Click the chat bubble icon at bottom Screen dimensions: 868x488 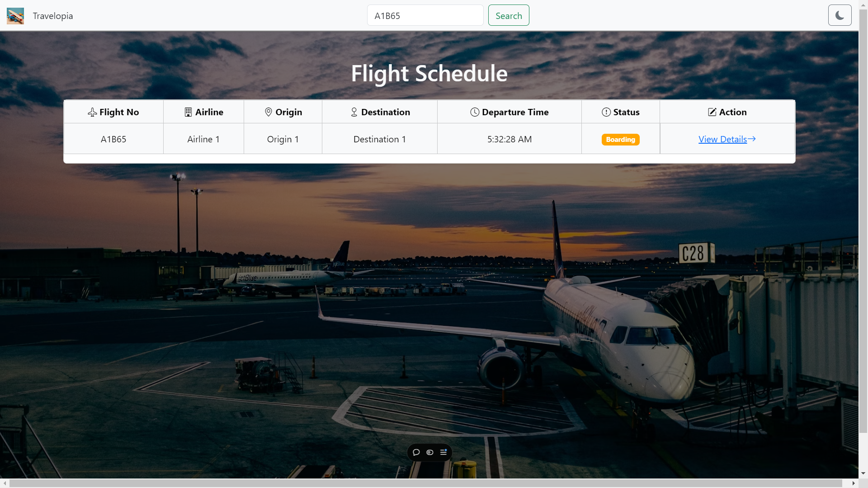pos(416,452)
